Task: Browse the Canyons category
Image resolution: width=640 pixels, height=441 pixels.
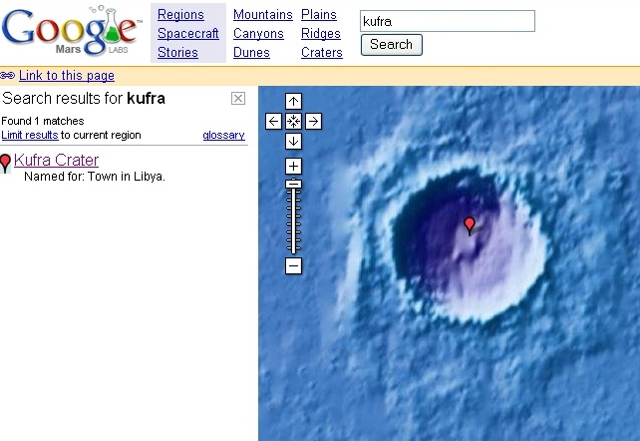Action: [258, 33]
